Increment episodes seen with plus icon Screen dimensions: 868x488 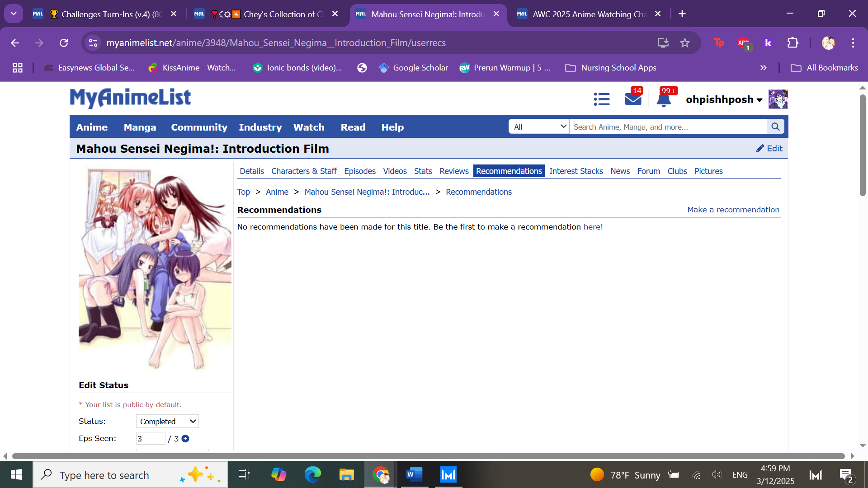tap(185, 439)
